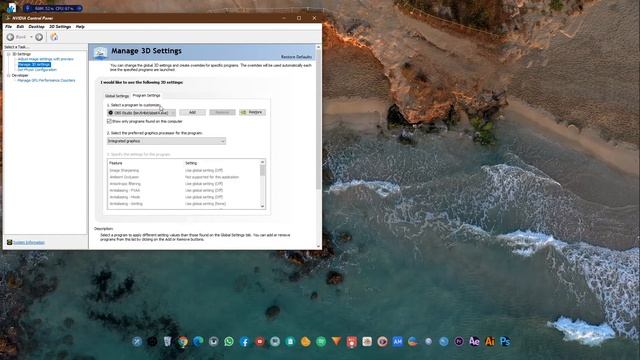The image size is (640, 360).
Task: Collapse the Developer tree node
Action: [8, 76]
